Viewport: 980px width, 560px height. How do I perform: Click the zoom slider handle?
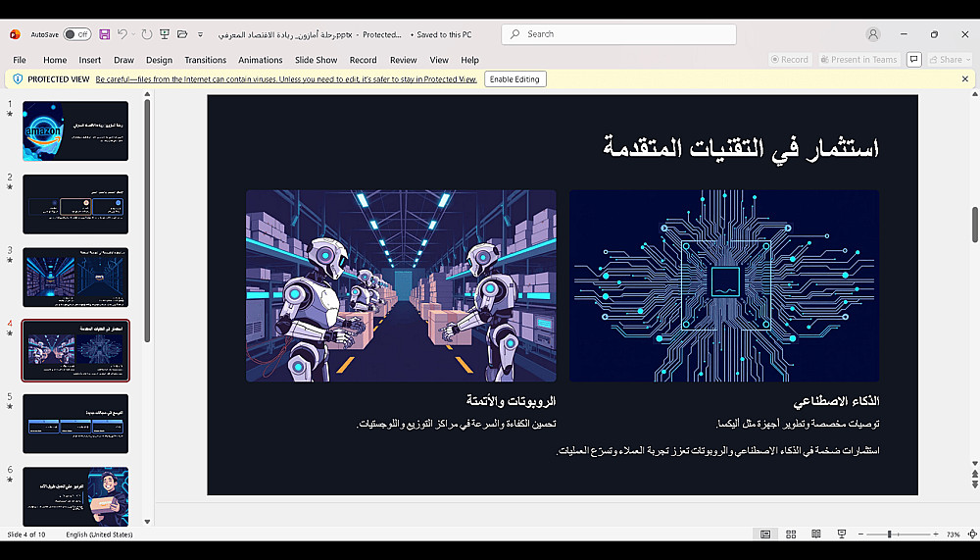[890, 535]
